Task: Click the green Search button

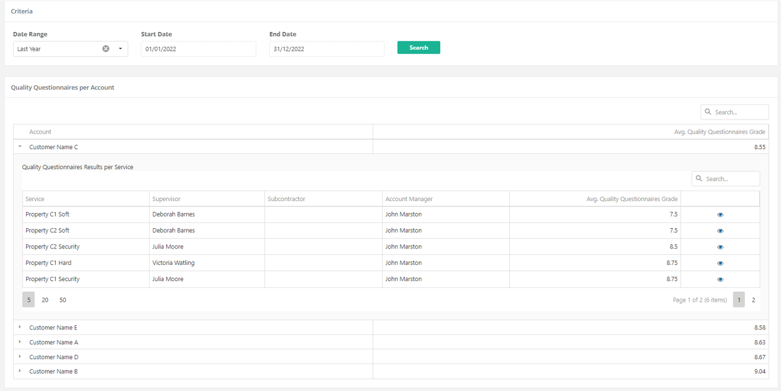Action: (418, 47)
